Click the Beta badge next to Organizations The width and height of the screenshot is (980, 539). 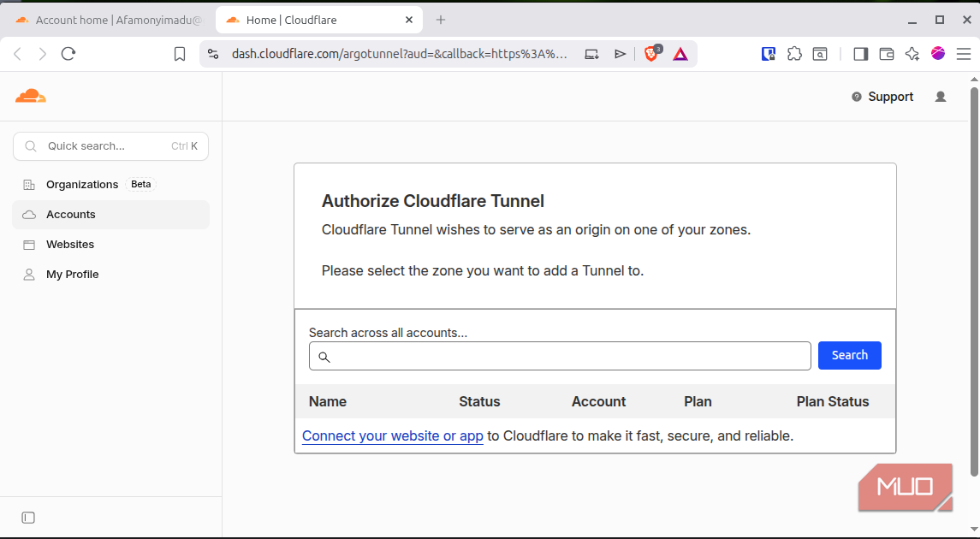click(140, 184)
